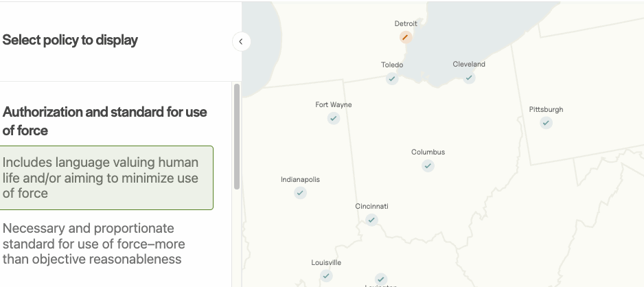Click the Toledo checkmark marker
Screen dimensions: 644x287
[x=392, y=79]
